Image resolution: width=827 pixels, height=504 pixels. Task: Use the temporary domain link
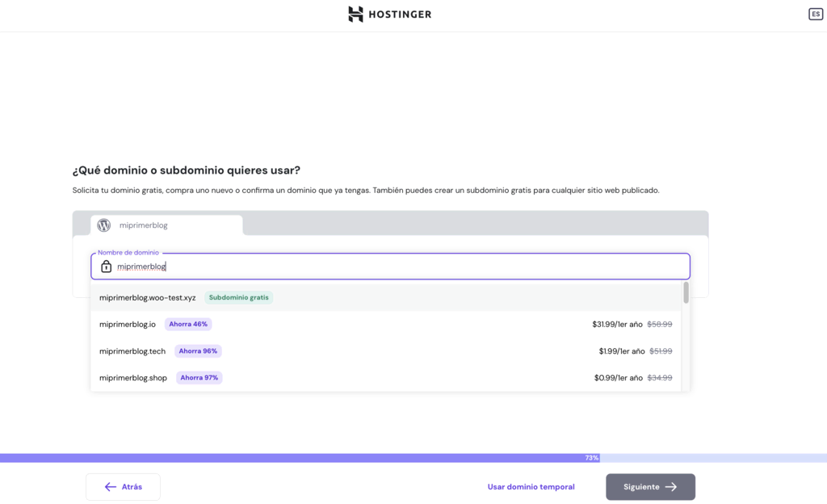(531, 487)
